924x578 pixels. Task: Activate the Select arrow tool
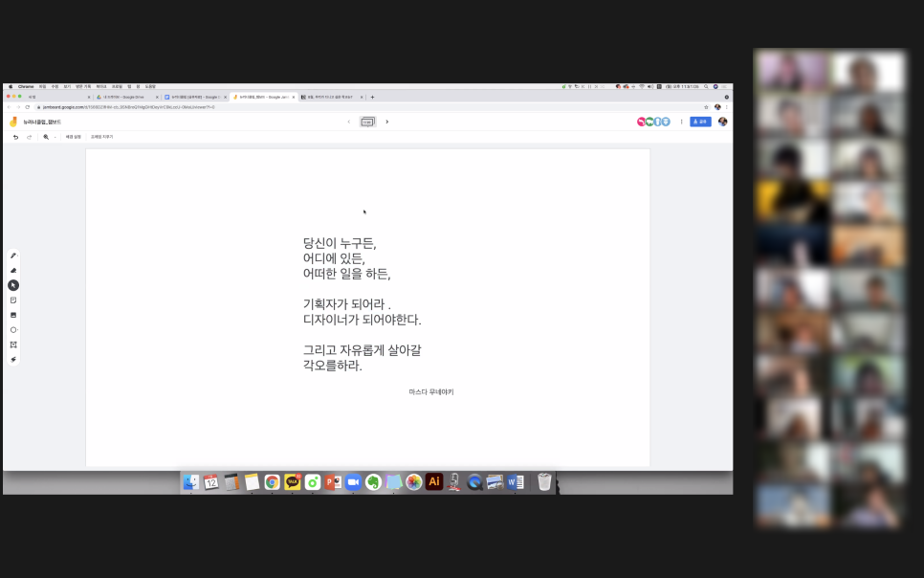coord(13,285)
